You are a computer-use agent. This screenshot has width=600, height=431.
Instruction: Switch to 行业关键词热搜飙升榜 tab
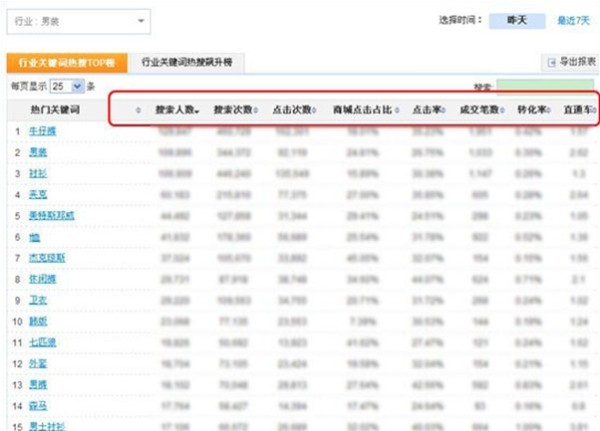tap(187, 62)
